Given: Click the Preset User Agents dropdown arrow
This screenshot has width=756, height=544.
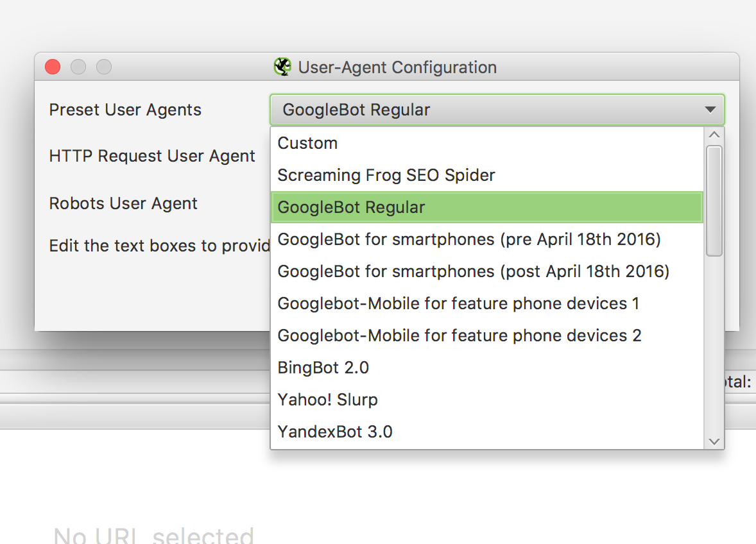Looking at the screenshot, I should pyautogui.click(x=710, y=110).
